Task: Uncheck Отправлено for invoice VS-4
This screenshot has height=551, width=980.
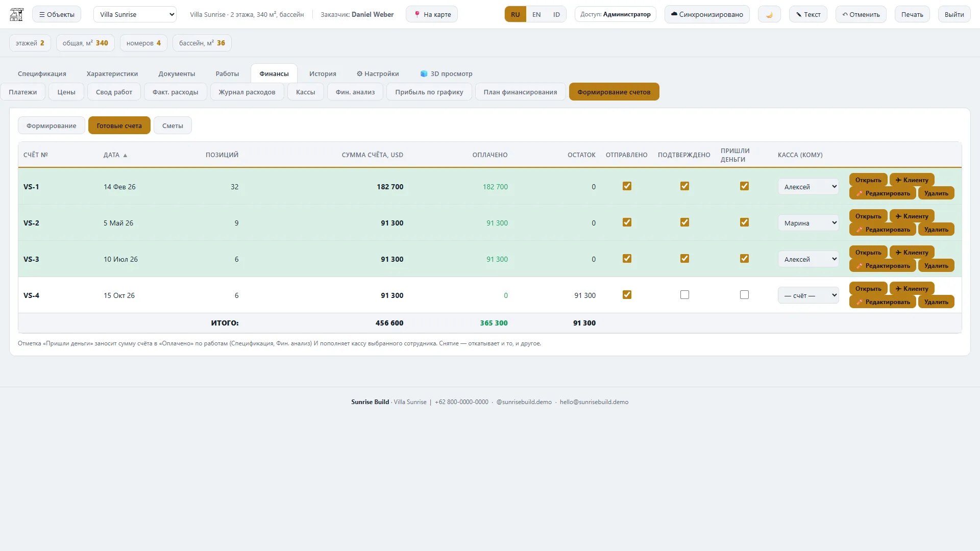Action: 627,295
